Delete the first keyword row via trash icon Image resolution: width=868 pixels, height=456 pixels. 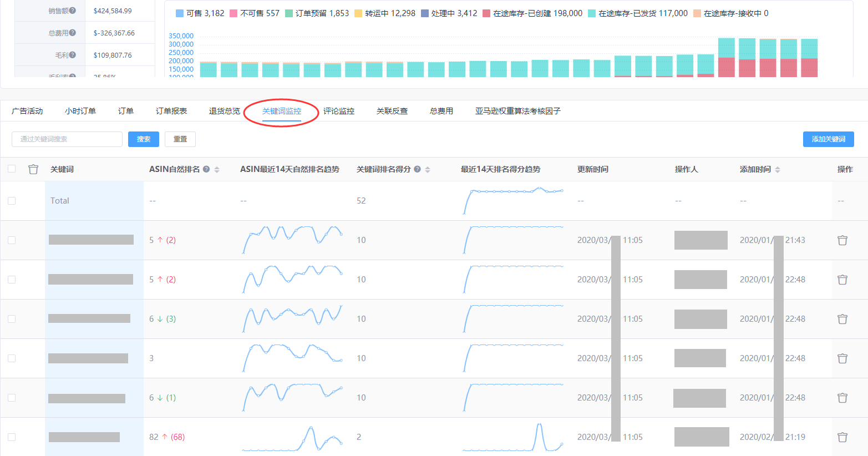pos(842,240)
